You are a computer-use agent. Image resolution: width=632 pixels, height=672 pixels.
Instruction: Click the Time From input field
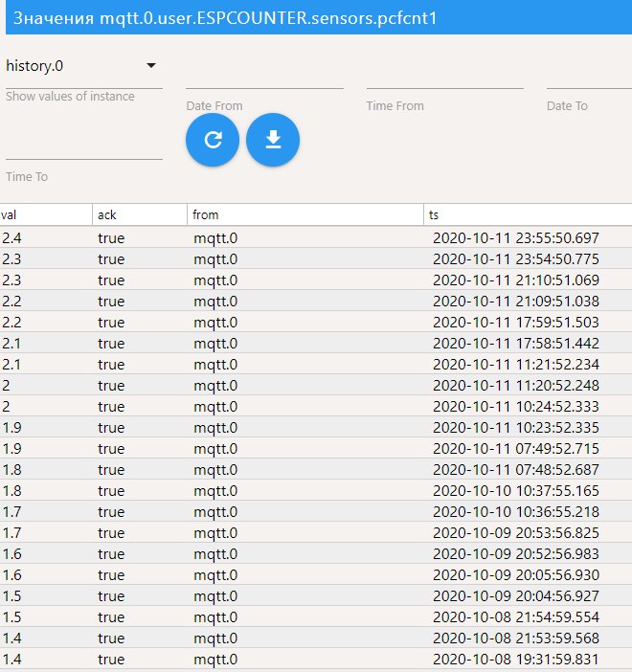444,78
